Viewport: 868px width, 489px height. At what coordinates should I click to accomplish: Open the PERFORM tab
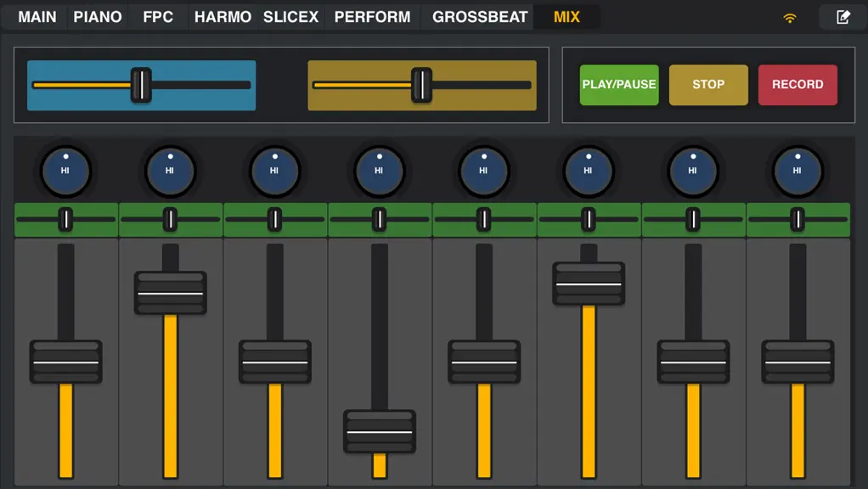[x=373, y=17]
